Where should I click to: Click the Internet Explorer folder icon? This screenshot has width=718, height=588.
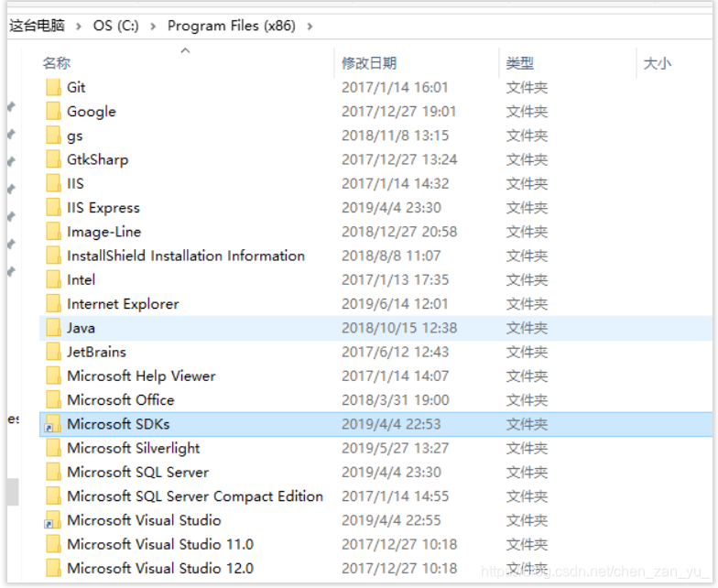pyautogui.click(x=53, y=304)
